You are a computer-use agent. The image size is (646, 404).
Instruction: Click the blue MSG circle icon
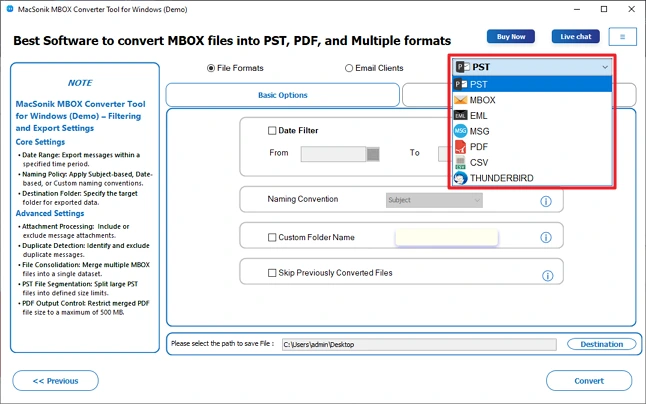point(460,131)
